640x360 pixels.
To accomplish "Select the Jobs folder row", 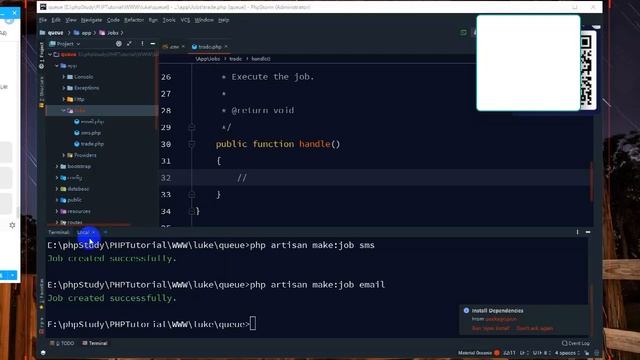I will (101, 110).
